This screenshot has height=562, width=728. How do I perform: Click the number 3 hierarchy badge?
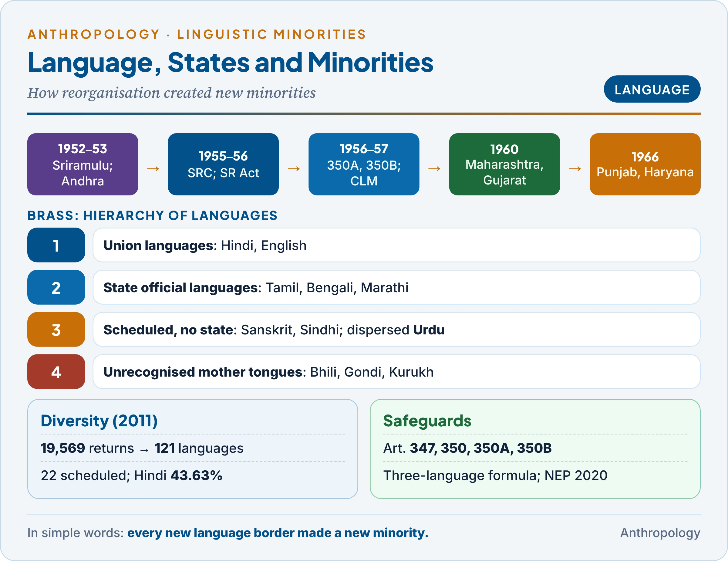point(56,330)
